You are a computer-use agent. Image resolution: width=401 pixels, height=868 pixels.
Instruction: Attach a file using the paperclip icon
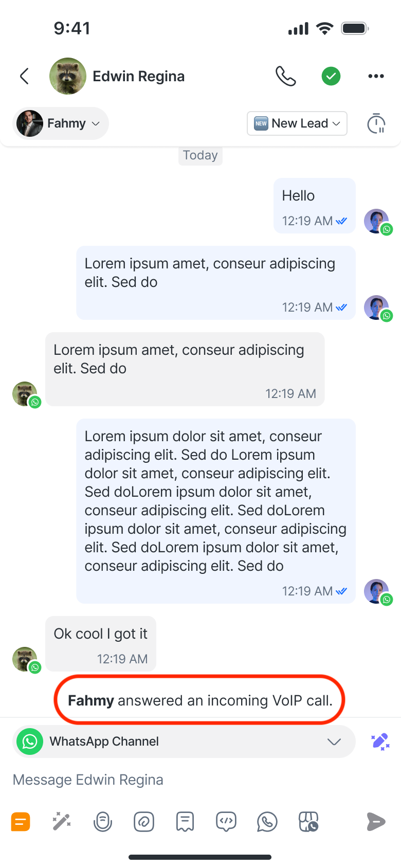pos(144,822)
